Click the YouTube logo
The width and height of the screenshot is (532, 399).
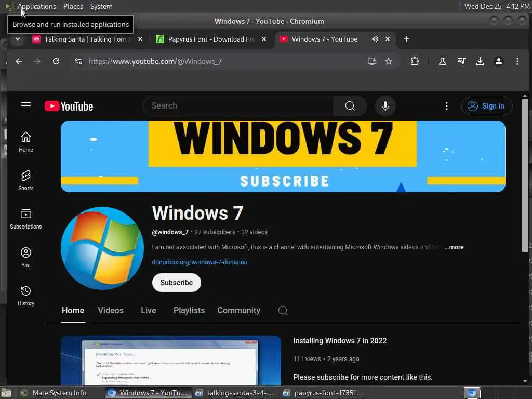[x=69, y=106]
